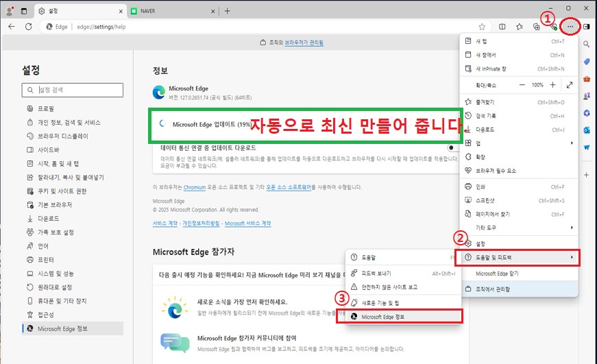Open 쿠키 및 사이트 권한 settings
Screen dimensions: 597x364
tap(73, 191)
